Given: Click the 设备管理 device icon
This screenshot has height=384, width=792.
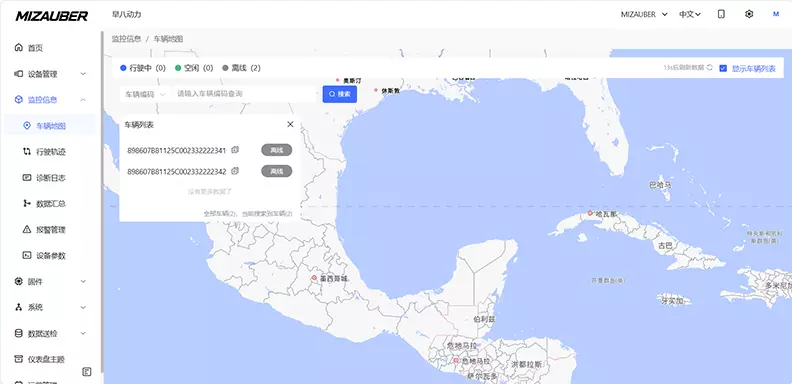Looking at the screenshot, I should pos(19,74).
